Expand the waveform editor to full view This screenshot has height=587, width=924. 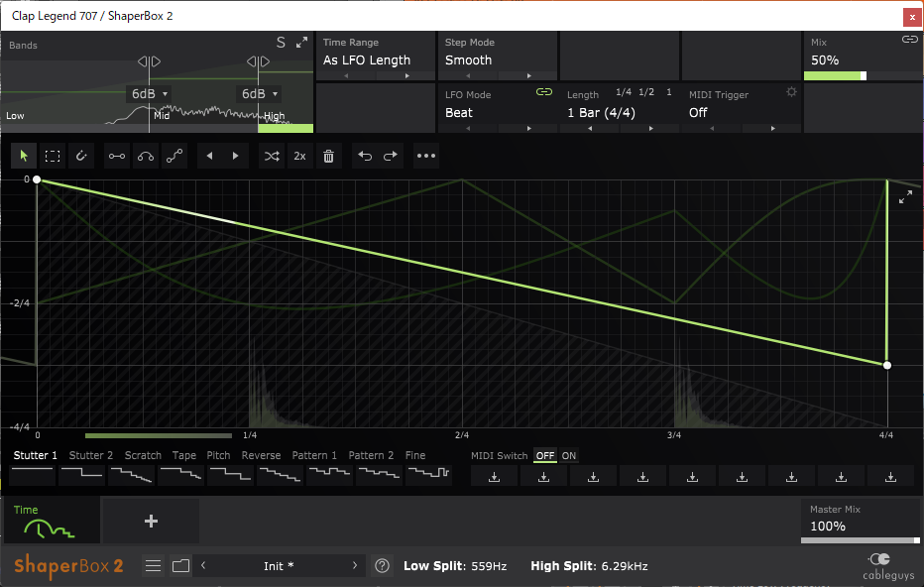click(906, 197)
